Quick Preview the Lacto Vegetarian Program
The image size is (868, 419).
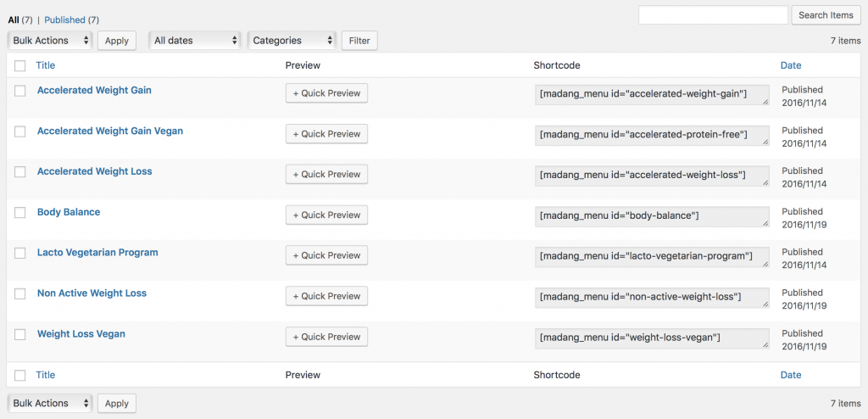pyautogui.click(x=326, y=255)
